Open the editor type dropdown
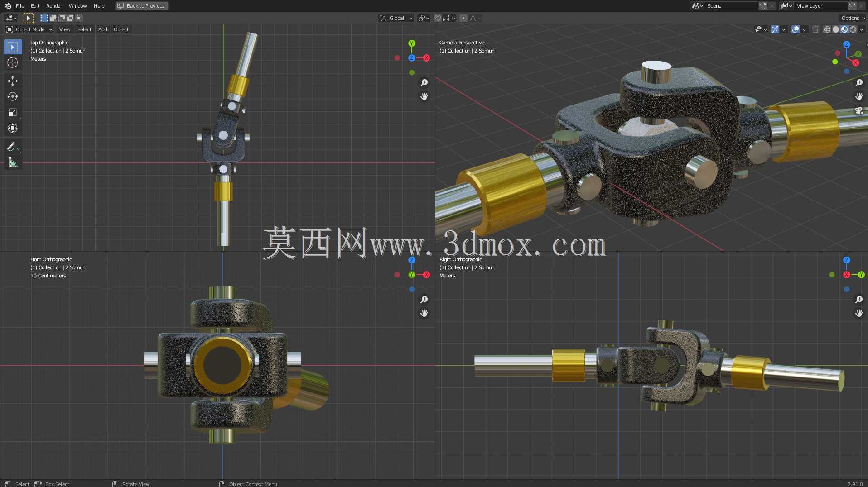This screenshot has width=868, height=487. pyautogui.click(x=11, y=18)
